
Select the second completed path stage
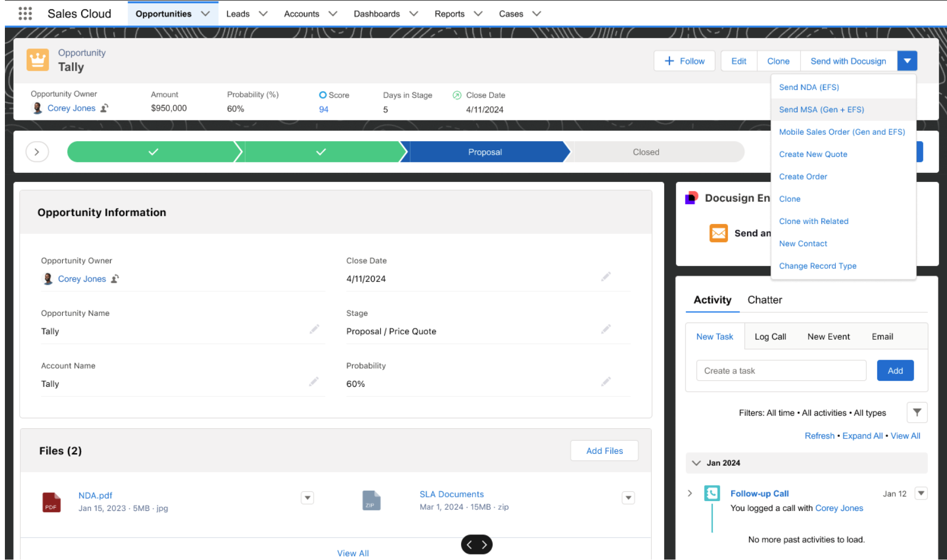click(x=321, y=152)
